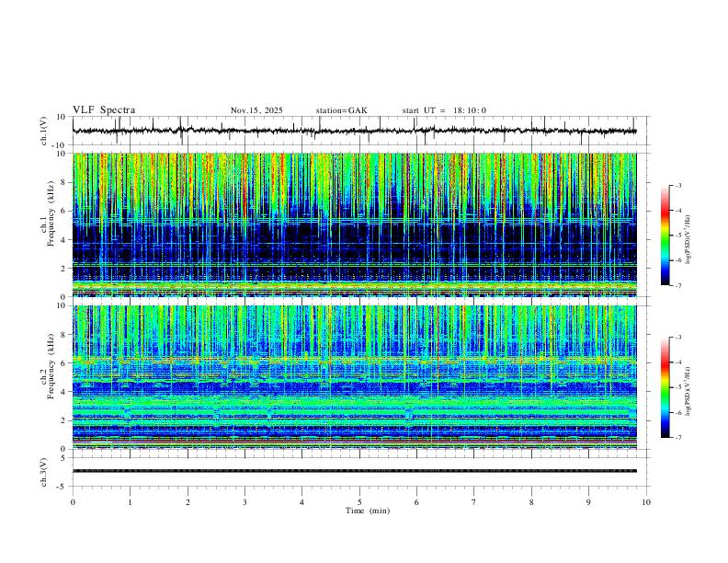Click the time axis tick label "4"
Viewport: 728px width, 563px height.
tap(302, 502)
